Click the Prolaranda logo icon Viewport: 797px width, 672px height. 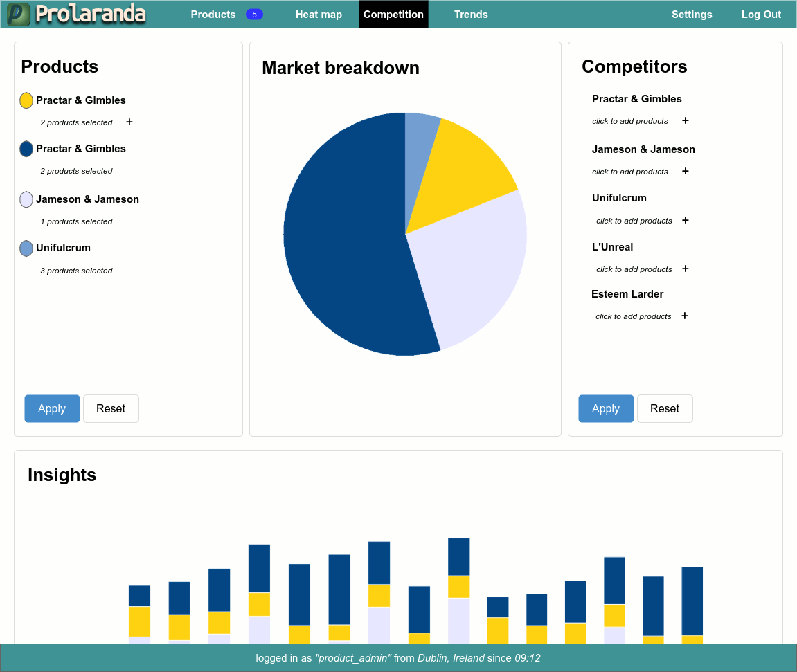point(19,15)
